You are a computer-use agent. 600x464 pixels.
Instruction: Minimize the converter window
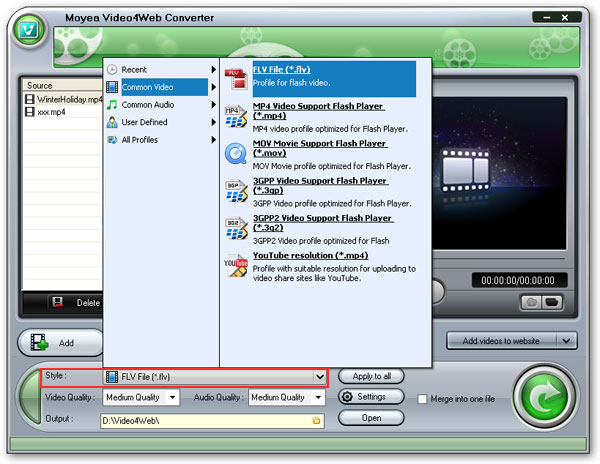(x=547, y=18)
